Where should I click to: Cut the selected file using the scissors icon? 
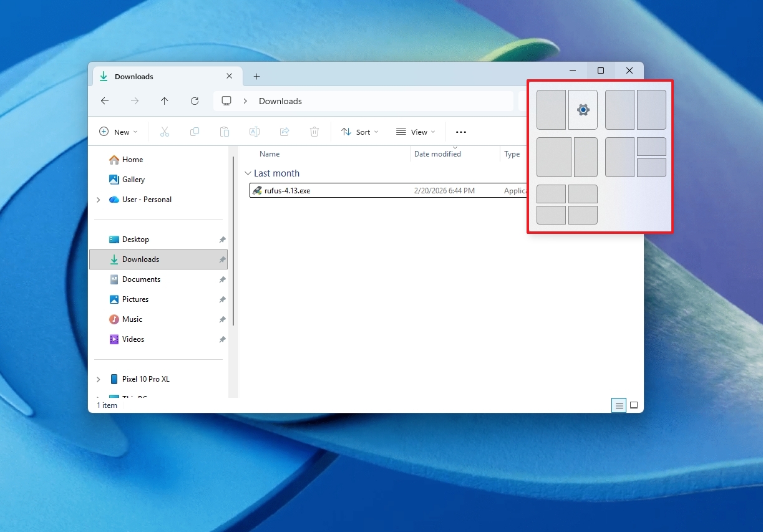[x=164, y=132]
